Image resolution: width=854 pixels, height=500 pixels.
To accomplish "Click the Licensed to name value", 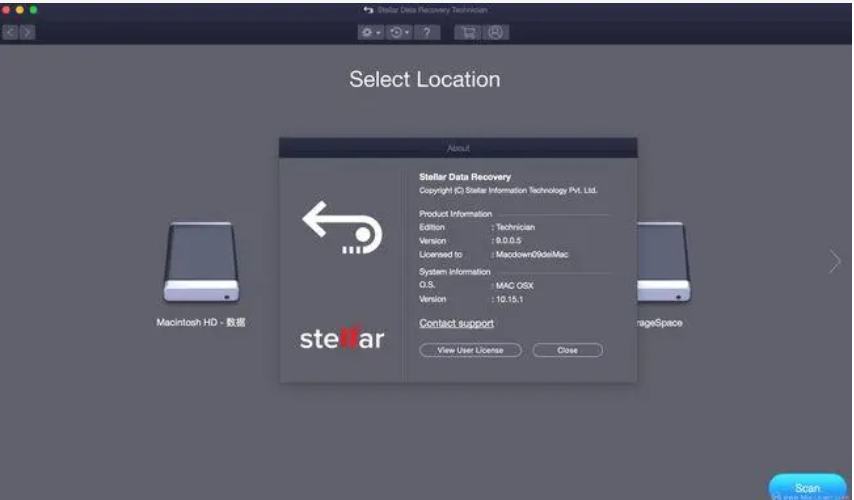I will pyautogui.click(x=532, y=254).
